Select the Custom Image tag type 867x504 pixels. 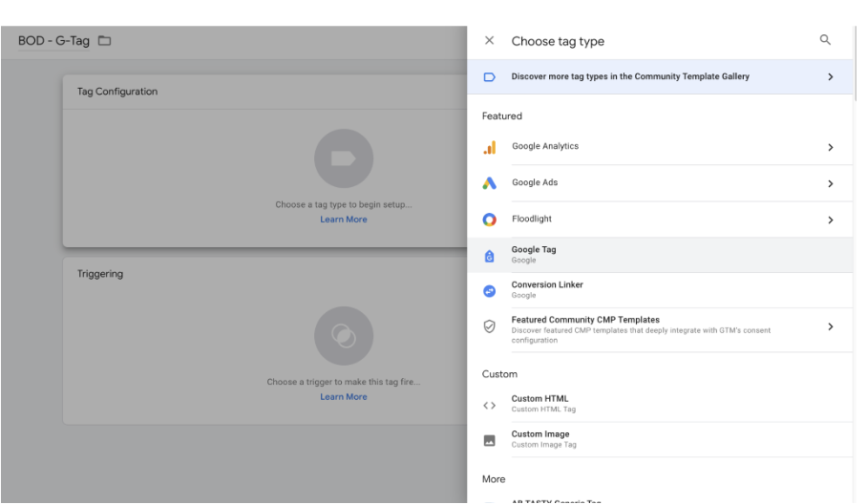pyautogui.click(x=660, y=439)
